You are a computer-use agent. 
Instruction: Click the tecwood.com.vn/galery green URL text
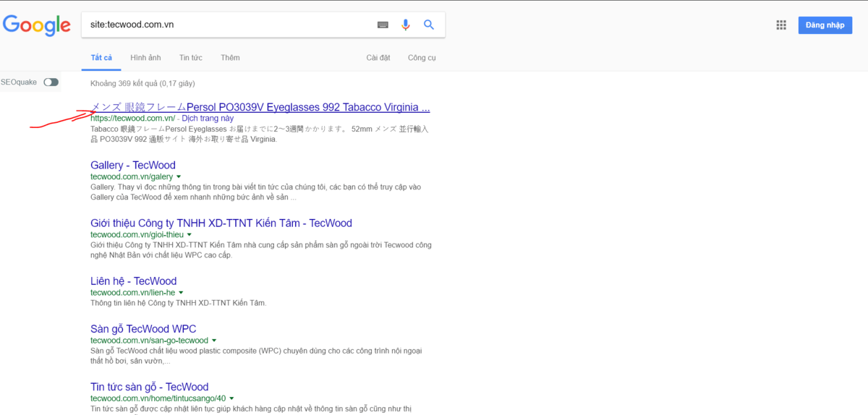(132, 176)
